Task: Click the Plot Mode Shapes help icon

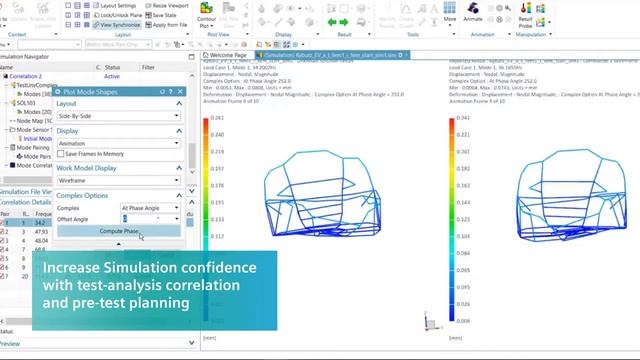Action: tap(171, 92)
